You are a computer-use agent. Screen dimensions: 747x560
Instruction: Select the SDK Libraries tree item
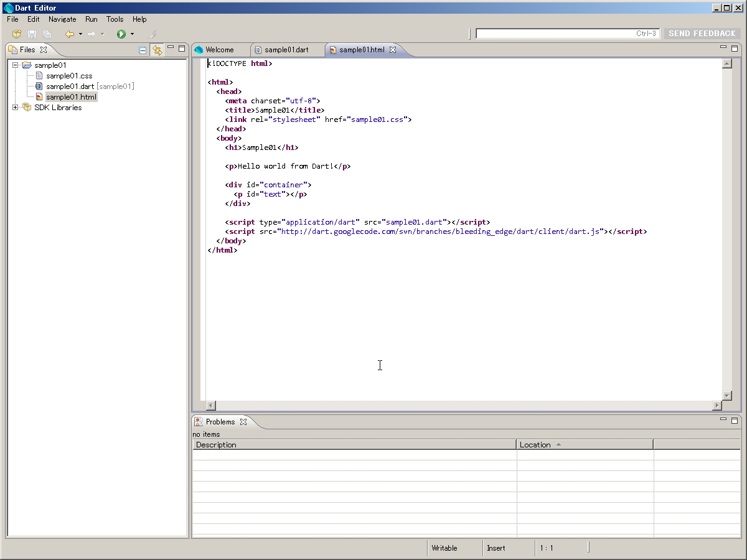tap(58, 108)
